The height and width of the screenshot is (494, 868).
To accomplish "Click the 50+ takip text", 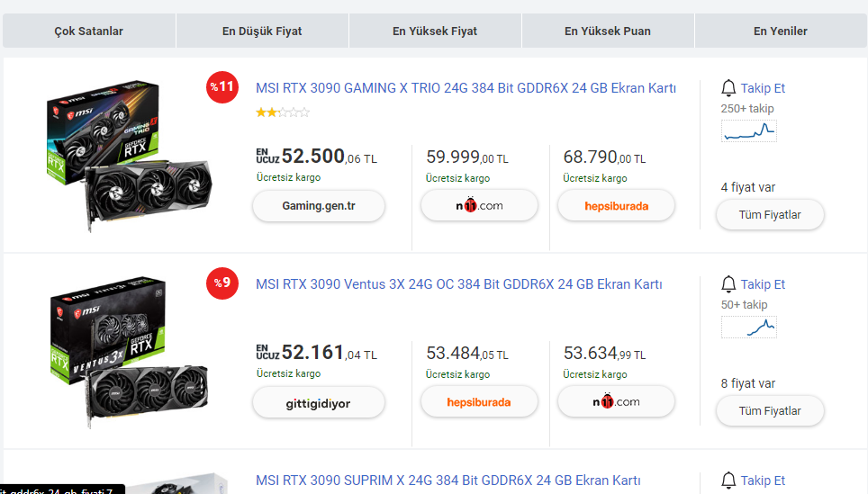I will 744,305.
